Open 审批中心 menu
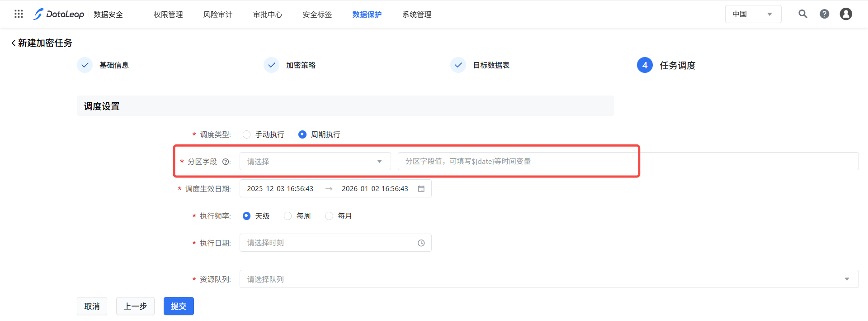Viewport: 868px width, 321px height. click(268, 14)
